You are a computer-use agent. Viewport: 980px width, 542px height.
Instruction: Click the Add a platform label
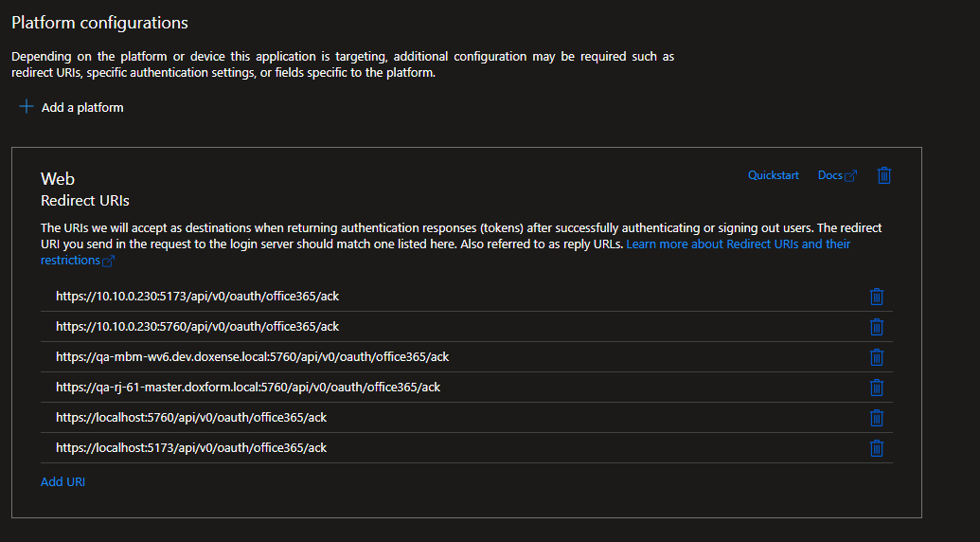(82, 108)
